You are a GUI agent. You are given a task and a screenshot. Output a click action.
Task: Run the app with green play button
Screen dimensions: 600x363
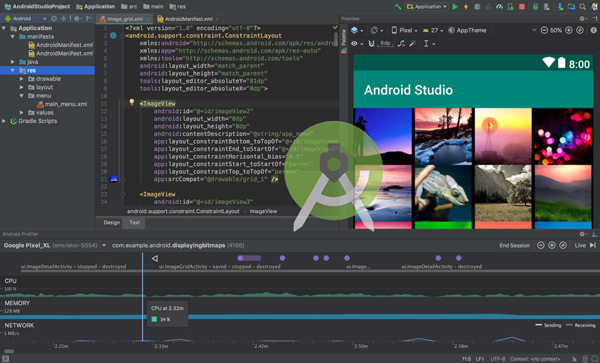(x=455, y=7)
